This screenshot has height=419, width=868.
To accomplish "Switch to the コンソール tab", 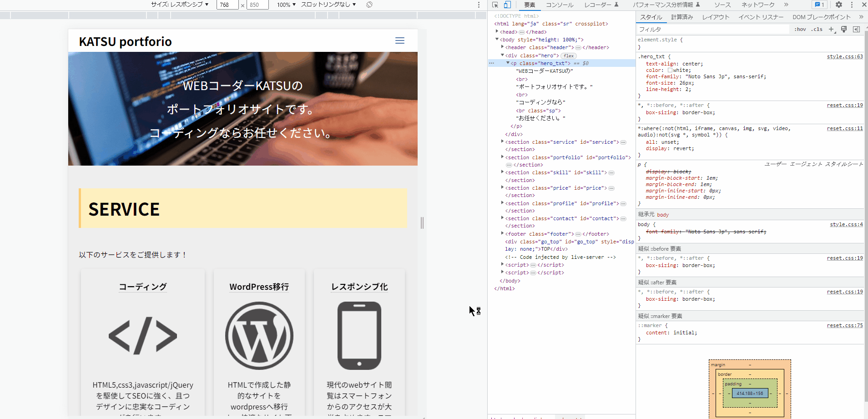I will [x=560, y=5].
